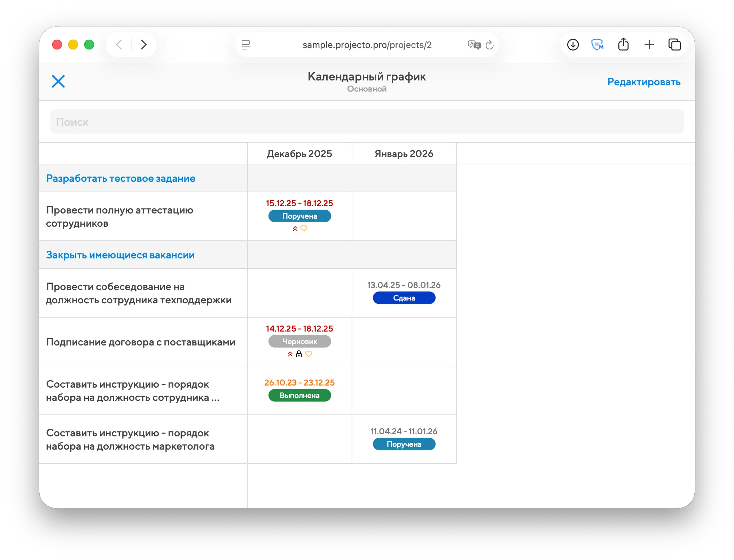Open Разработать тестовое задание group
This screenshot has height=560, width=734.
point(120,178)
